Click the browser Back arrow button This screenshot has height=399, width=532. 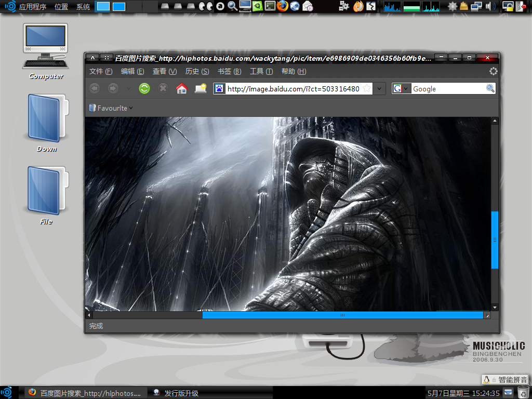[x=95, y=88]
